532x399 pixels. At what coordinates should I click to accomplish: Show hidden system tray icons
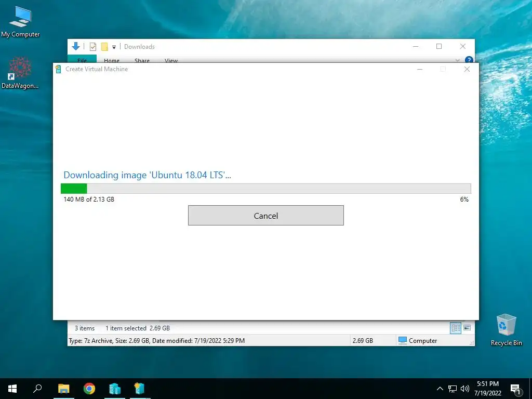[440, 389]
